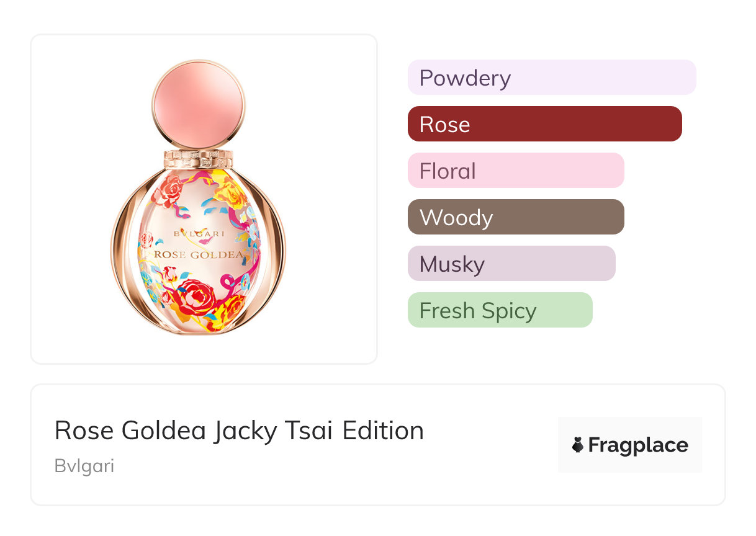Select the brown Woody accord bar

pyautogui.click(x=515, y=217)
